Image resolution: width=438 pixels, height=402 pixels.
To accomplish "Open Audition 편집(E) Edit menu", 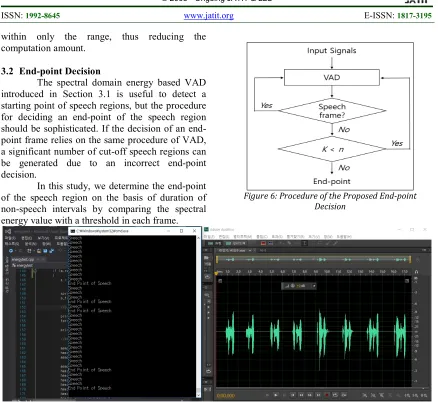I will click(x=224, y=236).
